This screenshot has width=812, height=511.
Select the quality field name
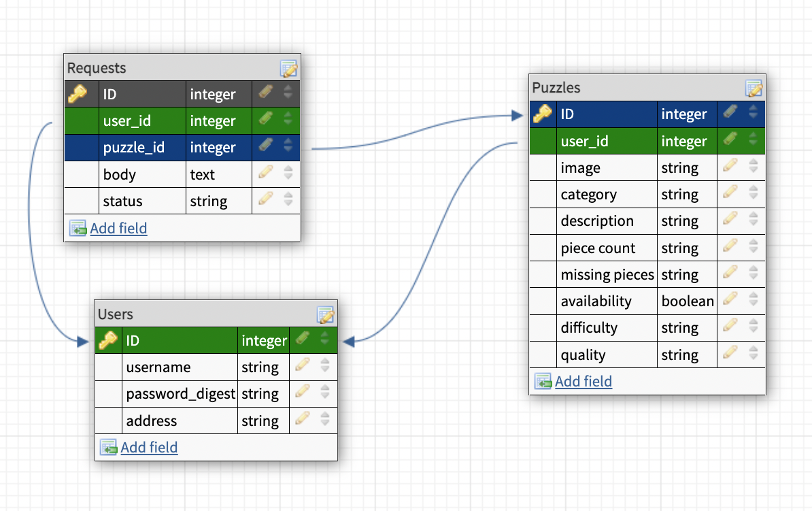[x=583, y=355]
